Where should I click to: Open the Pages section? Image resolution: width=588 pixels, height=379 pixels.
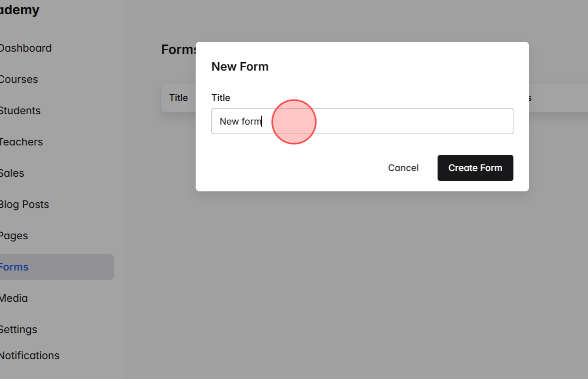pyautogui.click(x=14, y=235)
